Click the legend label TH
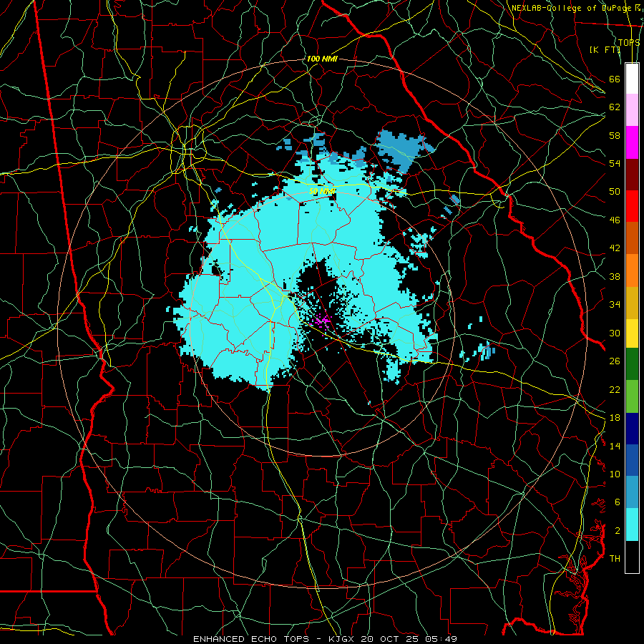 coord(615,559)
